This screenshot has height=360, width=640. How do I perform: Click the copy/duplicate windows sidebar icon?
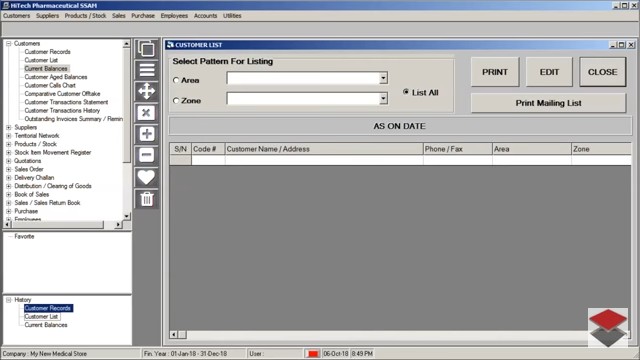coord(146,49)
